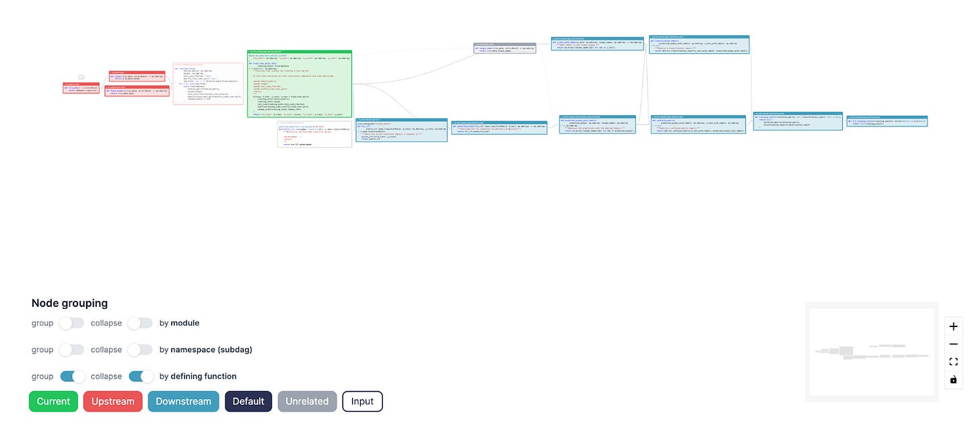Select the predicted_output node
Image resolution: width=980 pixels, height=430 pixels.
pos(499,128)
